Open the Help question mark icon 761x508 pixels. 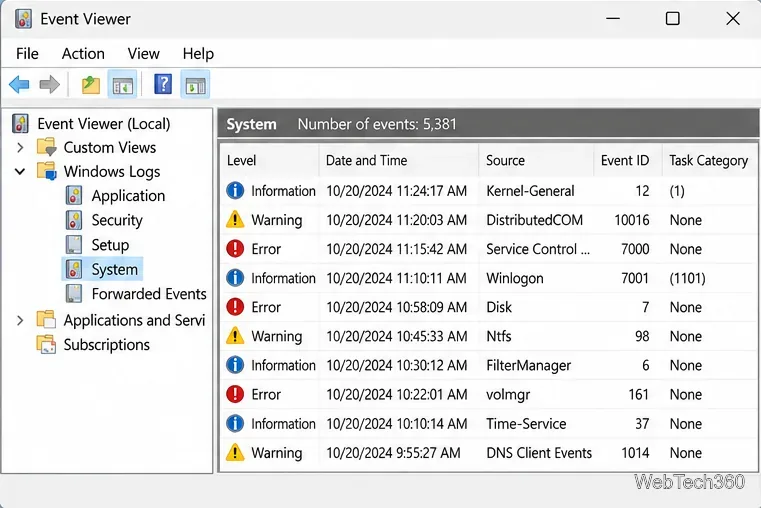163,84
